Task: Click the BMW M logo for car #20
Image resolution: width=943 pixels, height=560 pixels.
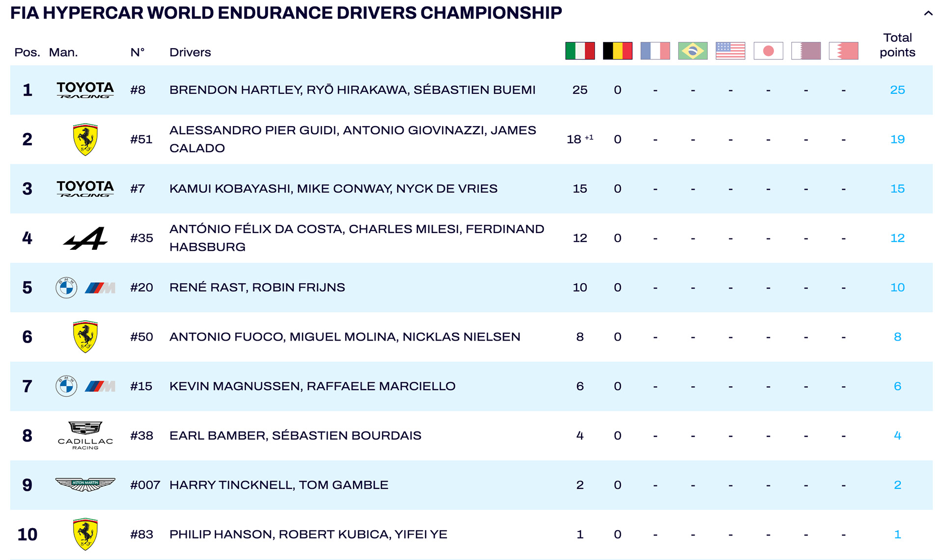Action: tap(85, 288)
